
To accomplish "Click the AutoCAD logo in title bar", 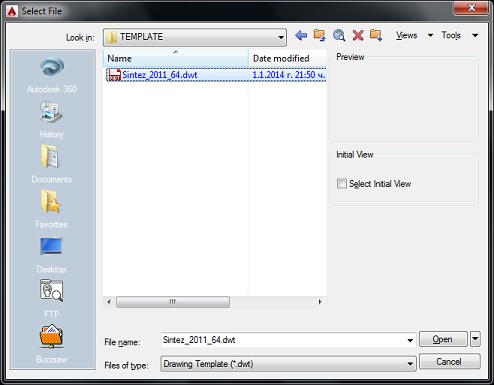I will [x=12, y=11].
